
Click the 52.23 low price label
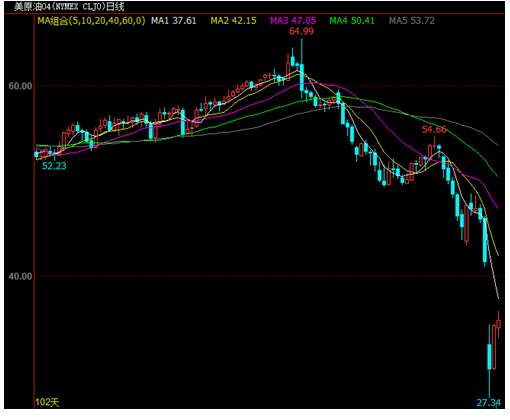54,166
